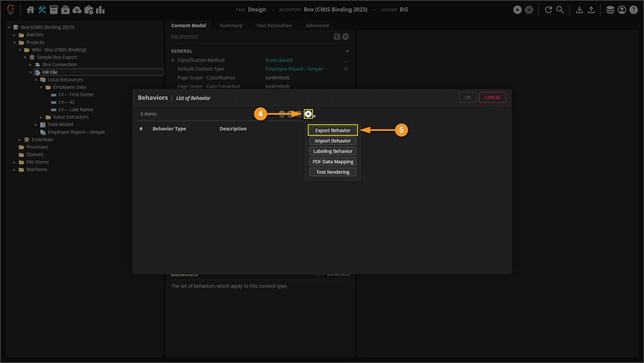644x363 pixels.
Task: Collapse the Projects tree node
Action: [14, 43]
